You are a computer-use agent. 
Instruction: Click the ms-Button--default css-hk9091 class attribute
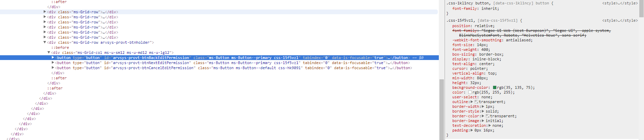[250, 68]
